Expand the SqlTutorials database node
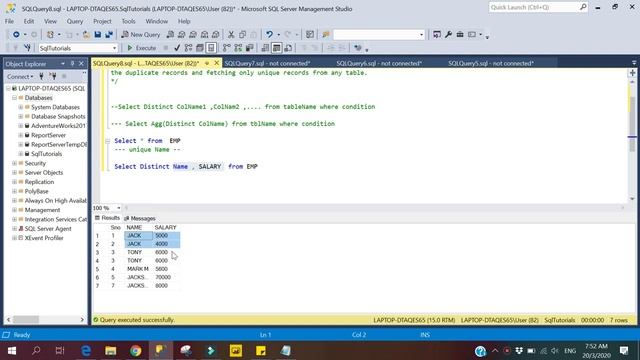Screen dimensions: 640x360 coord(21,154)
